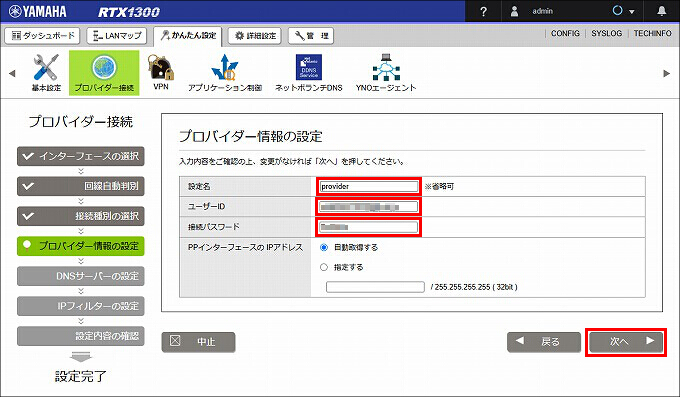
Task: Click the 戻る back button
Action: coord(544,342)
